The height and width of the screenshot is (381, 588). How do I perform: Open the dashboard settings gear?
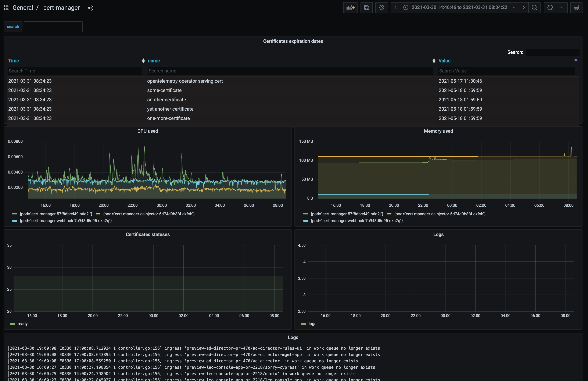(381, 8)
